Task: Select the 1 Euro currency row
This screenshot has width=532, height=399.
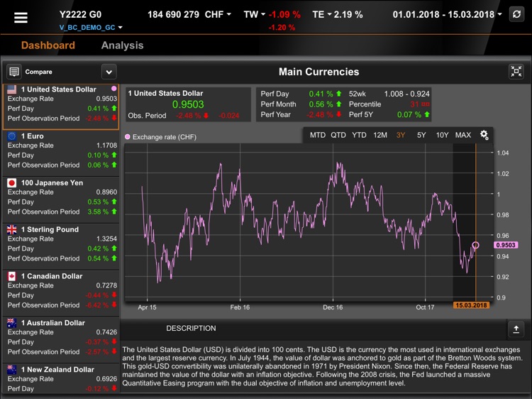Action: [60, 150]
